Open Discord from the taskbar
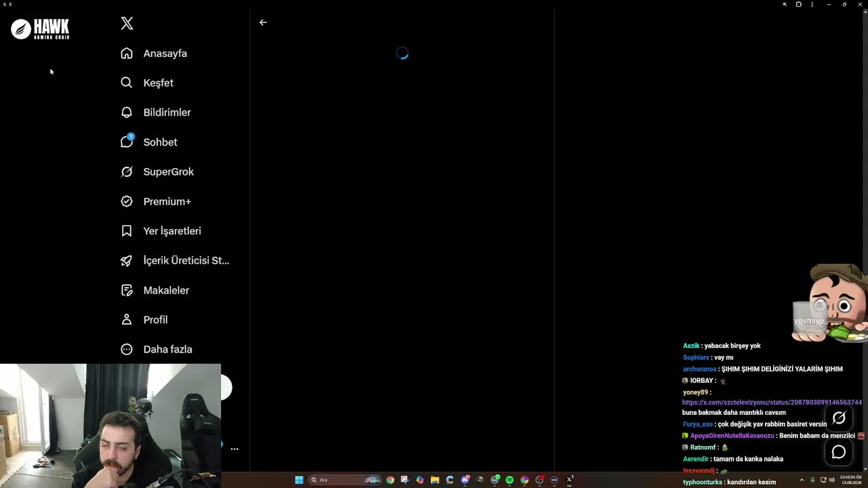The image size is (868, 488). (465, 480)
